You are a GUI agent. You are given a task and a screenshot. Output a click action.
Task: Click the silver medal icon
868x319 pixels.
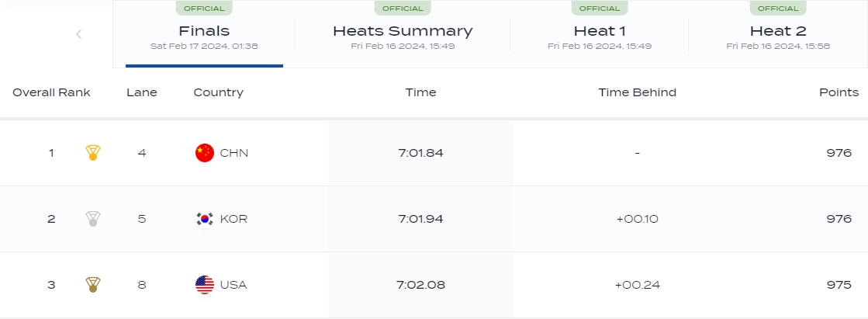click(x=93, y=219)
